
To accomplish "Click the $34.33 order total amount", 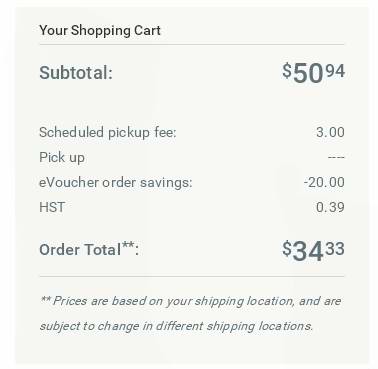I will [x=313, y=250].
